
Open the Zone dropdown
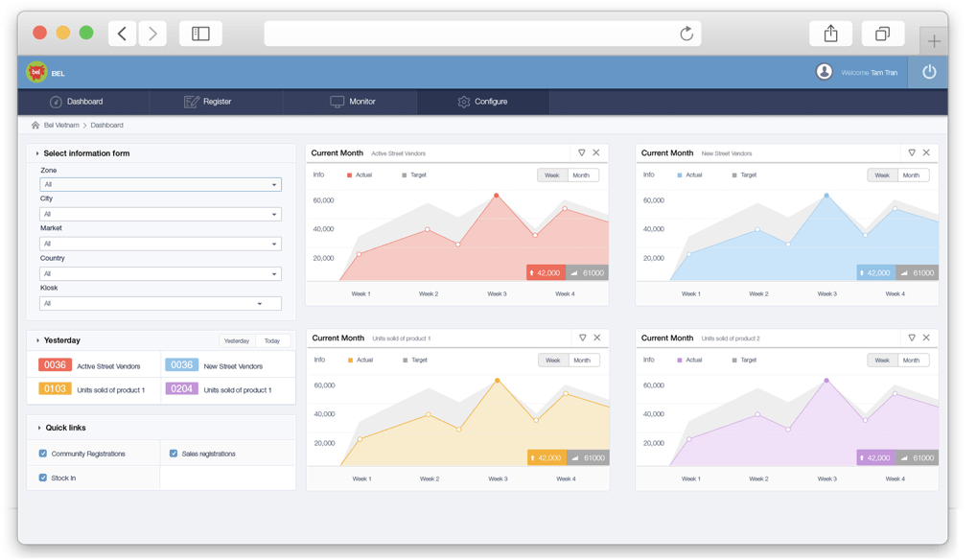(x=160, y=184)
